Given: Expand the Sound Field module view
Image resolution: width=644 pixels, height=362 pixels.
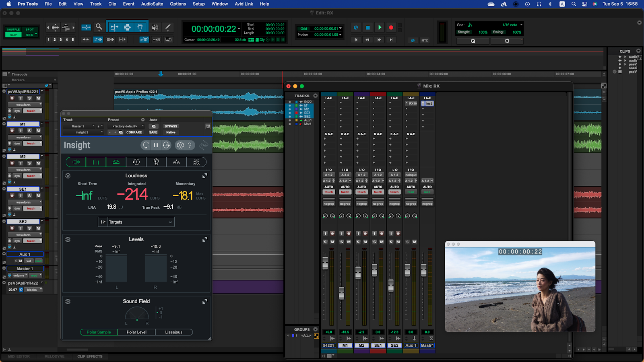Looking at the screenshot, I should [x=205, y=301].
